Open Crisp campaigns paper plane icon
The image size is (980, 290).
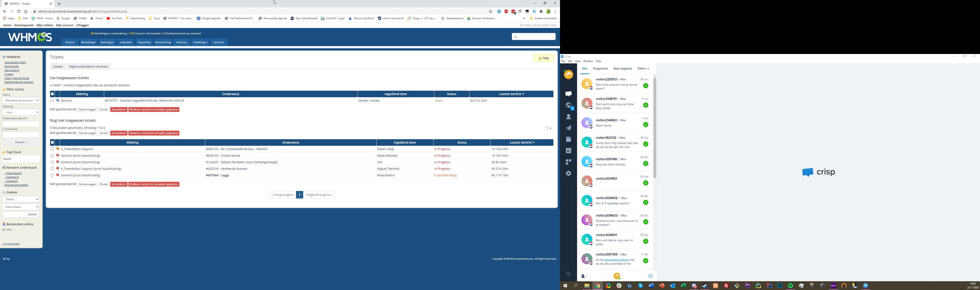pos(568,128)
